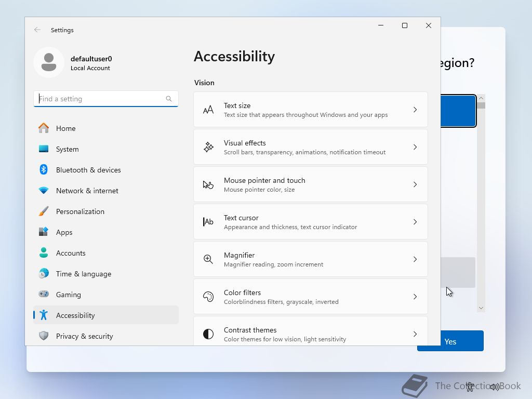Click the Visual effects sparkle icon
The image size is (532, 399).
coord(208,147)
